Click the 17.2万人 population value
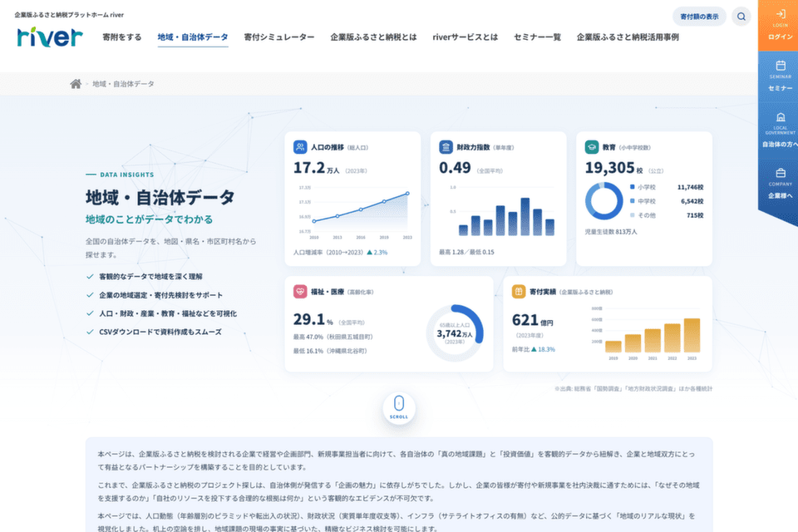 [x=316, y=167]
